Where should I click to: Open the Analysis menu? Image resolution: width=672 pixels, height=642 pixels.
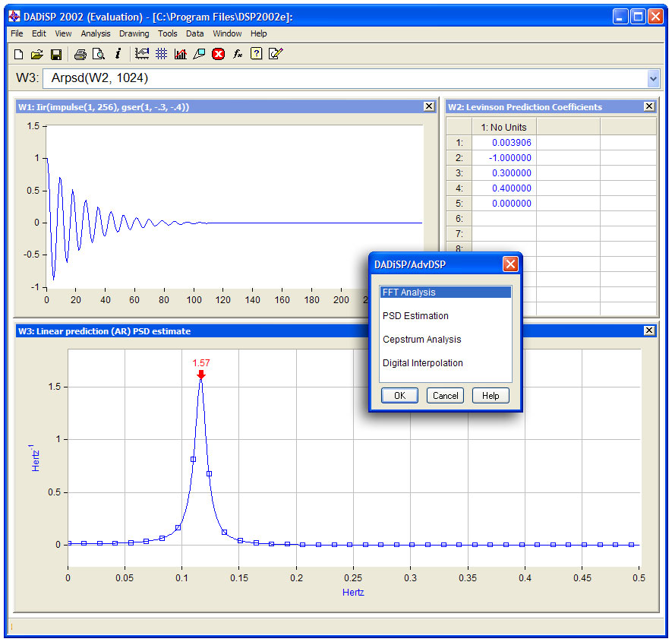click(96, 33)
